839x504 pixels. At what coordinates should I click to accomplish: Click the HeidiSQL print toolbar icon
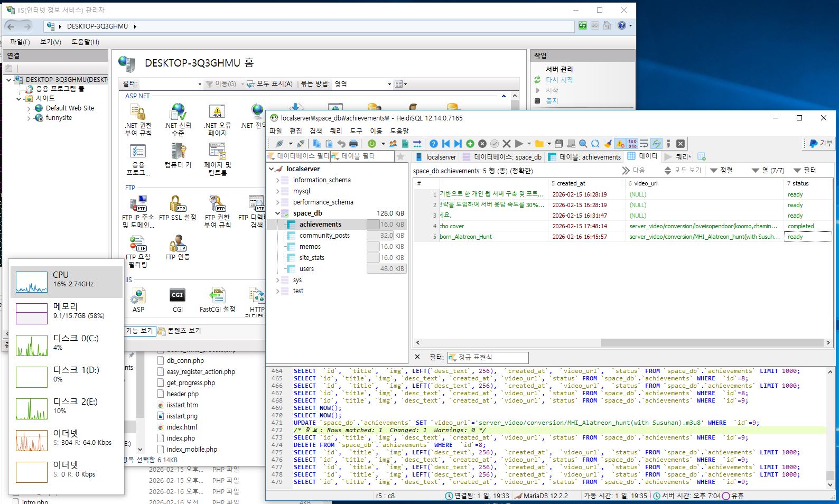pyautogui.click(x=353, y=144)
